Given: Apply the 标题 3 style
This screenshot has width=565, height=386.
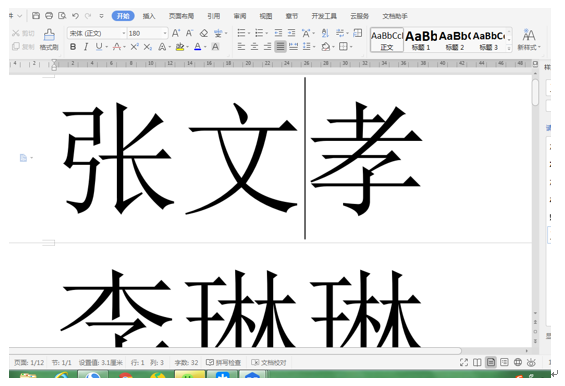Looking at the screenshot, I should [489, 40].
